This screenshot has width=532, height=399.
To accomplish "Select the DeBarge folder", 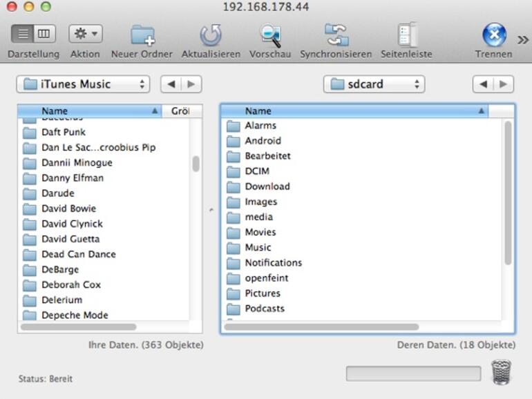I will pyautogui.click(x=103, y=269).
